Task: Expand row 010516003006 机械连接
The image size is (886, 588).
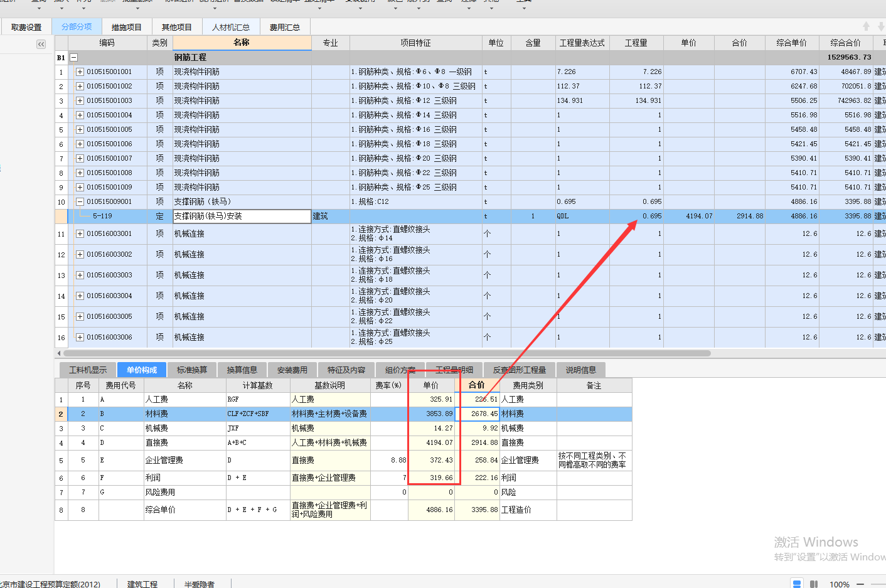Action: point(80,337)
